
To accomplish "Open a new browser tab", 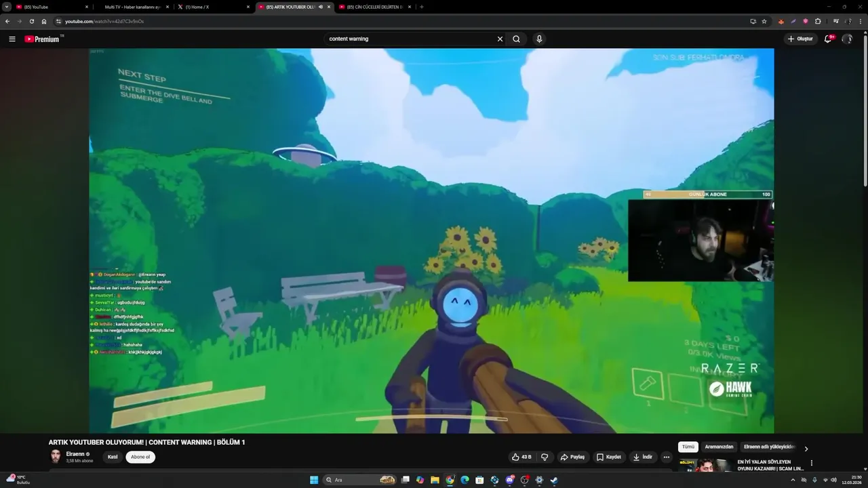I will point(422,7).
